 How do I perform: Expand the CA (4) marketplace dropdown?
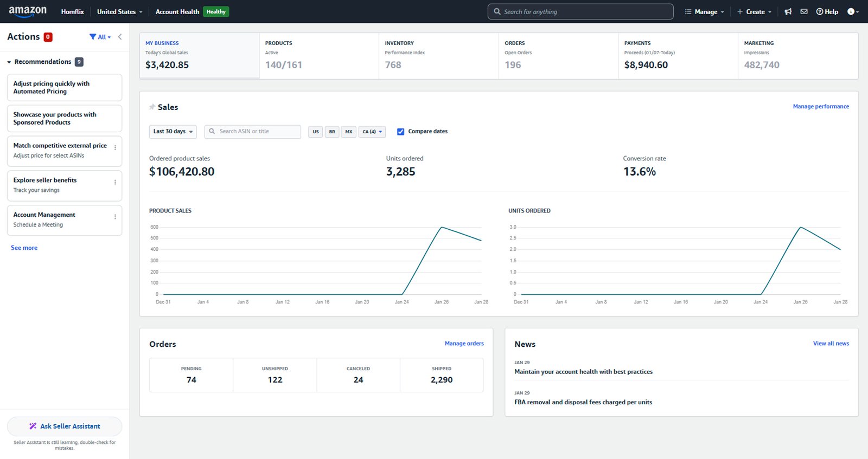pyautogui.click(x=372, y=132)
